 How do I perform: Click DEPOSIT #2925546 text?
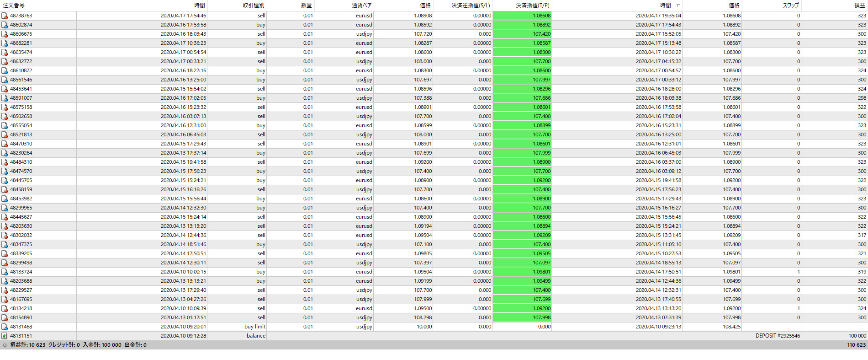tap(778, 336)
